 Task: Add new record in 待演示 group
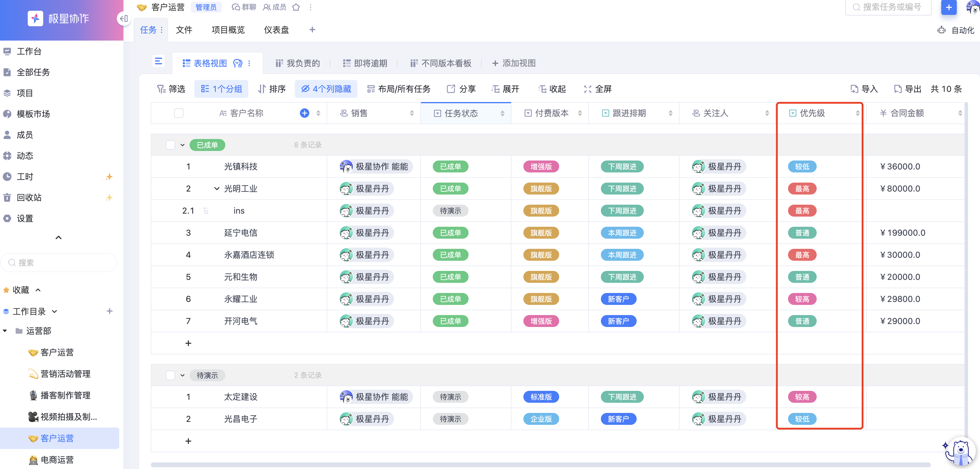[x=188, y=441]
